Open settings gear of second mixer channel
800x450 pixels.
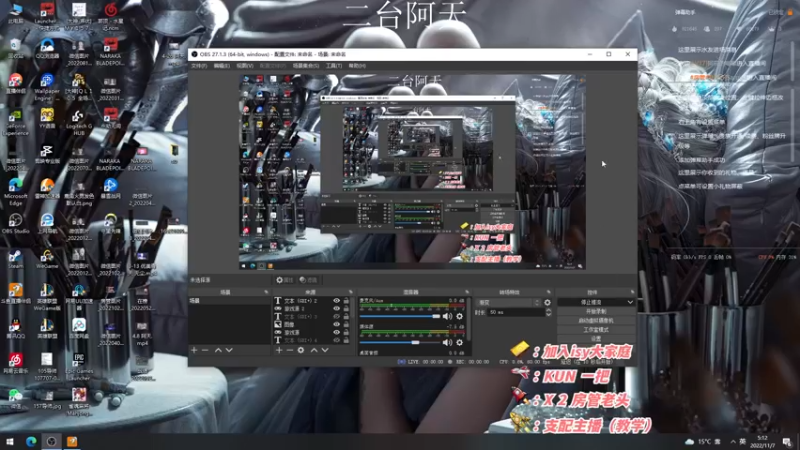click(x=460, y=342)
